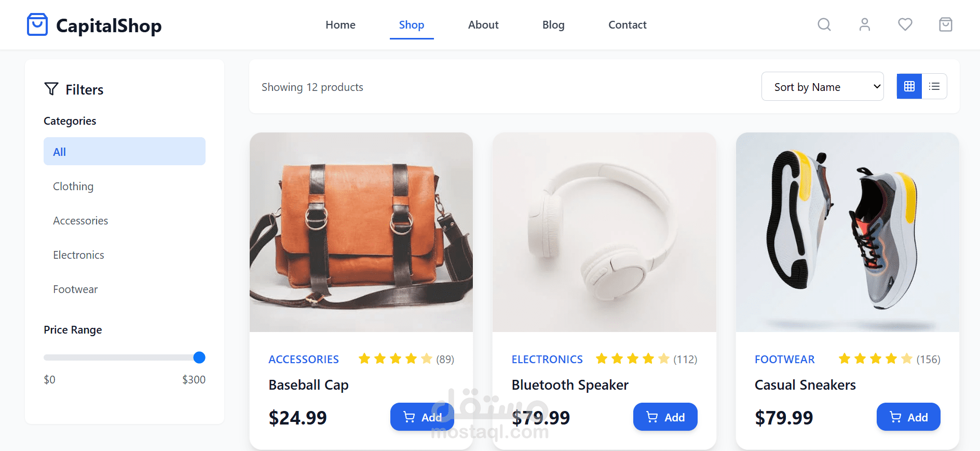Open the Contact menu item
980x451 pixels.
point(627,24)
